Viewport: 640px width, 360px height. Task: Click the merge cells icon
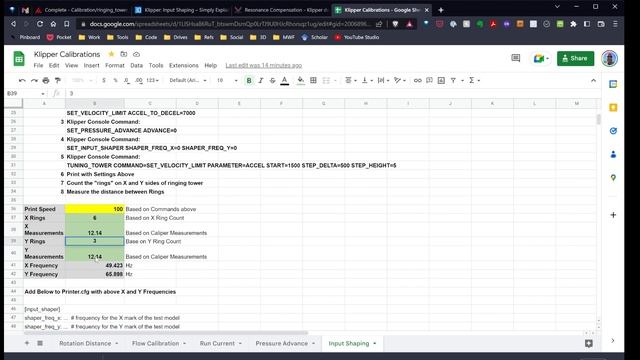click(x=326, y=80)
